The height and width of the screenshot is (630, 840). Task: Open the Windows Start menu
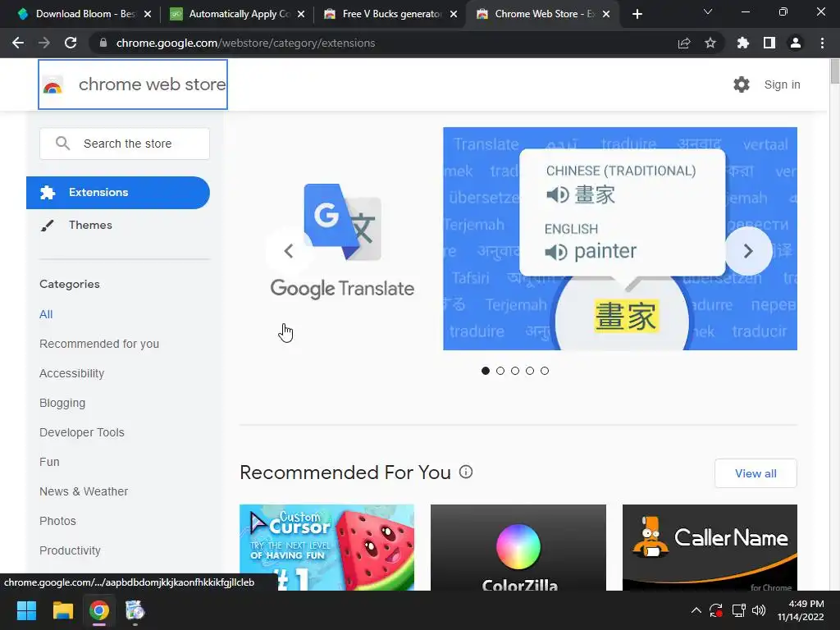tap(26, 610)
